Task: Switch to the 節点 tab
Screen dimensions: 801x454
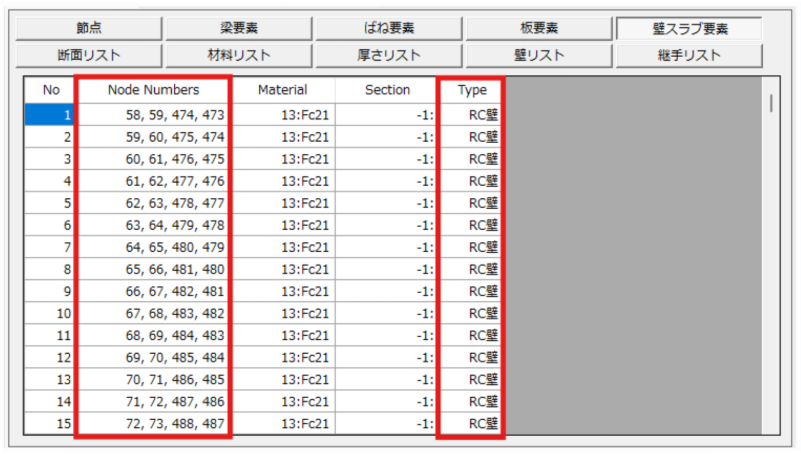Action: [89, 29]
